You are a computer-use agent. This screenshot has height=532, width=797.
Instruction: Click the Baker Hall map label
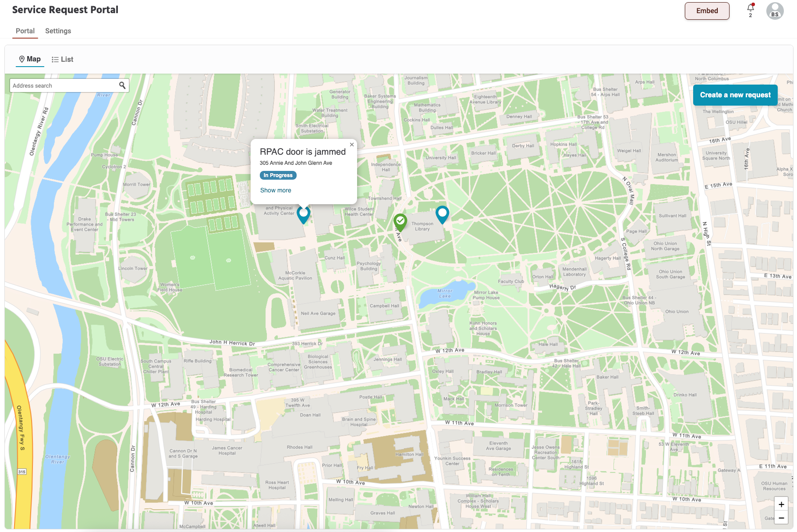tap(607, 377)
